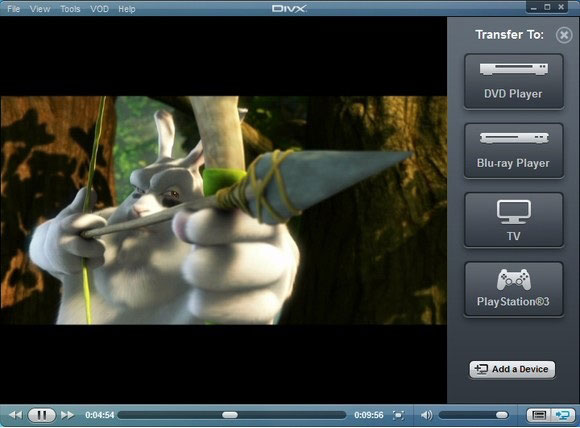Choose Blu-ray Player device
This screenshot has height=428, width=580.
pos(514,151)
